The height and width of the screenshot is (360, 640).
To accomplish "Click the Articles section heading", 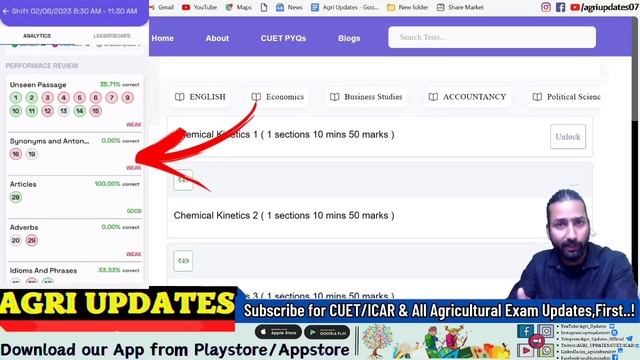I will [x=23, y=184].
